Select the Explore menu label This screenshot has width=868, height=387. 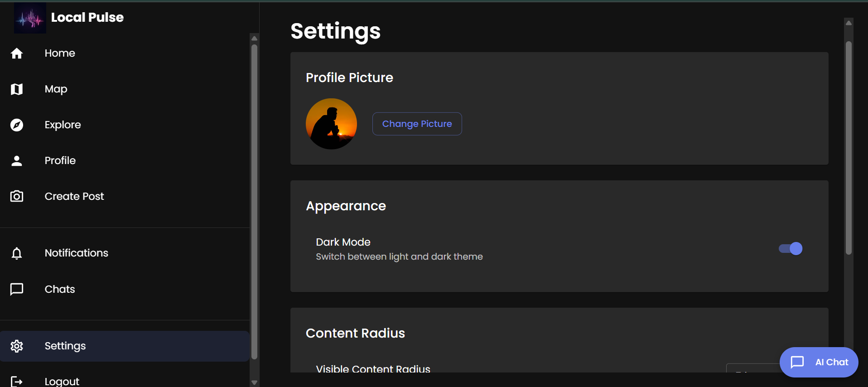coord(63,125)
